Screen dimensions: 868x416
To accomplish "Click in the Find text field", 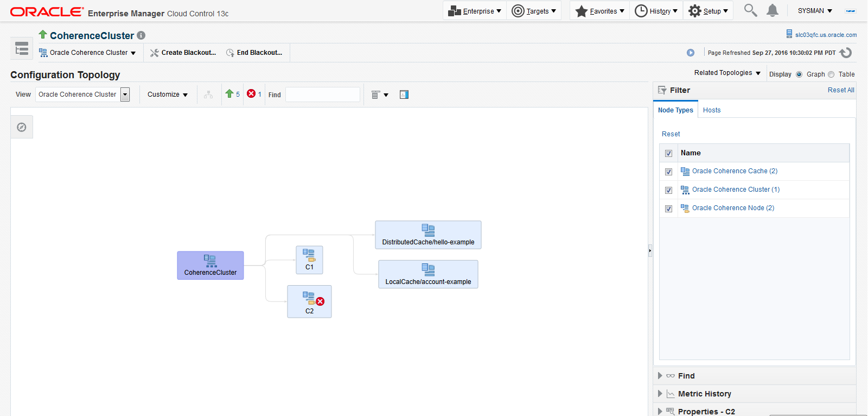I will pyautogui.click(x=323, y=94).
